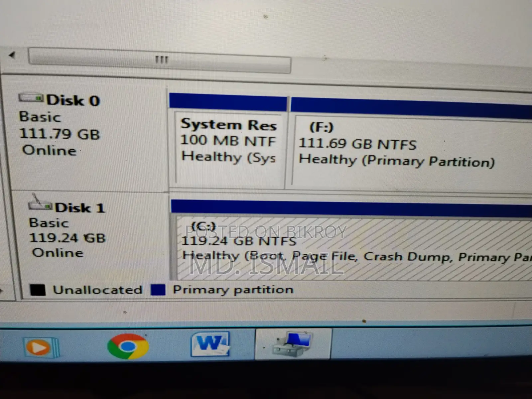Click the Online status under Disk 1
Viewport: 532px width, 399px height.
click(x=58, y=253)
